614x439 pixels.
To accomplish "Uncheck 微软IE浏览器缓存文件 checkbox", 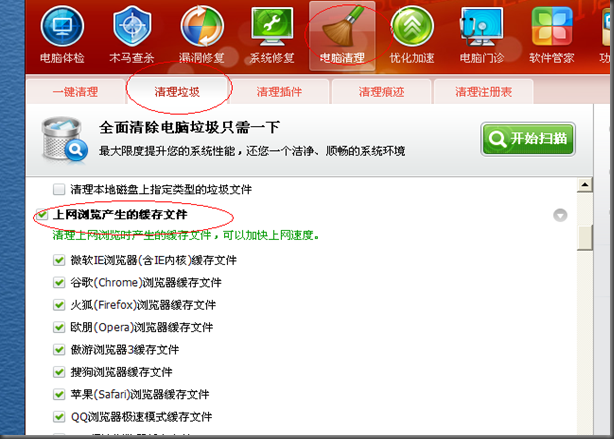I will click(x=59, y=260).
